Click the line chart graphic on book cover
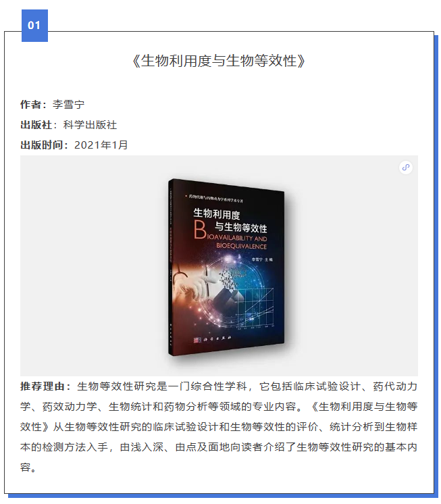Screen dimensions: 441x504 tap(255, 307)
